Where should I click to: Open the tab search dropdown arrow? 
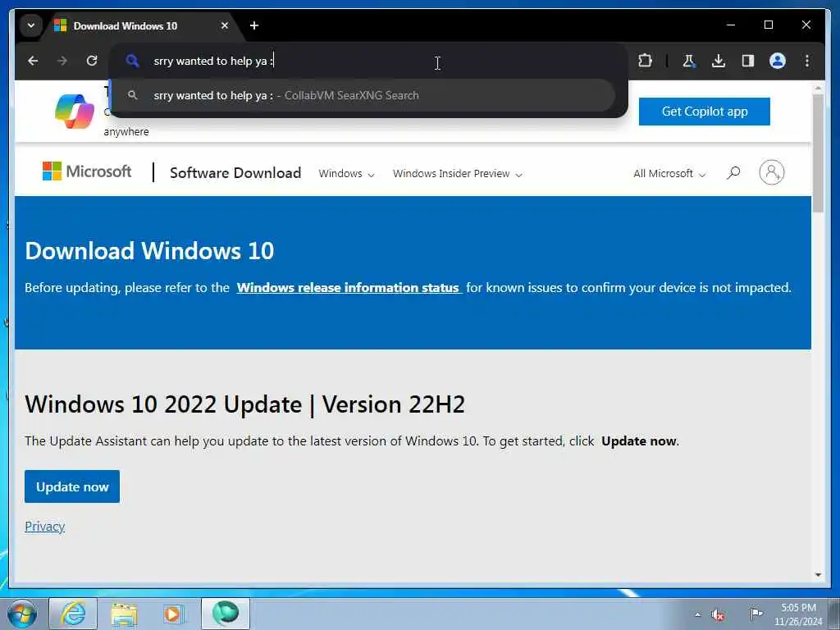[31, 25]
